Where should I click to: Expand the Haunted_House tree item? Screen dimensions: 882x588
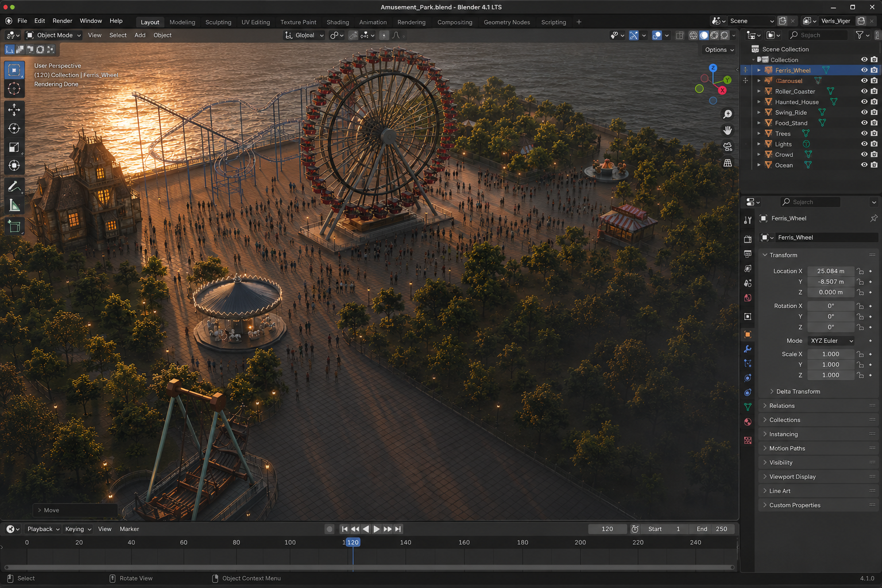(x=759, y=102)
